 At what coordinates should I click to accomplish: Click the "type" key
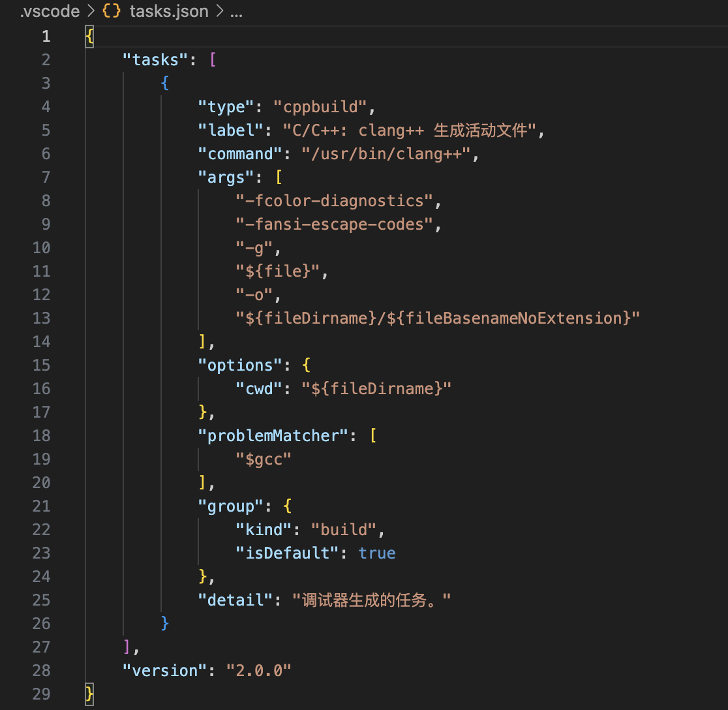(x=226, y=107)
